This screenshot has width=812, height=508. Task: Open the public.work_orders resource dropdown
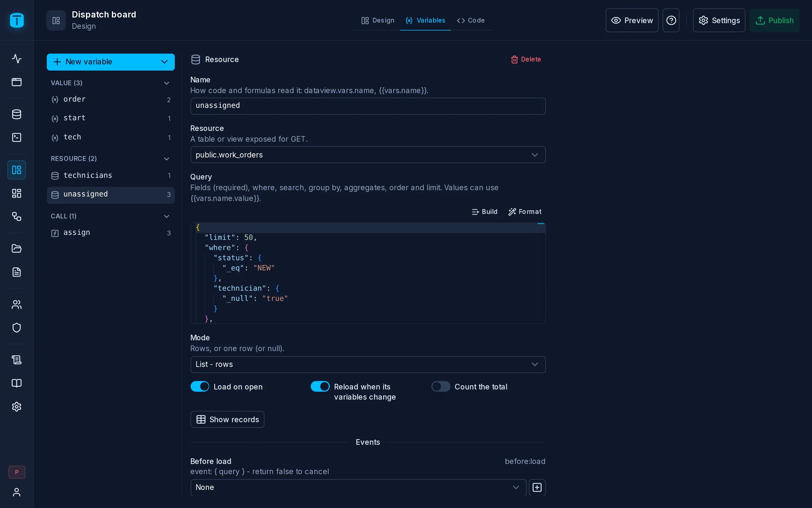click(368, 155)
